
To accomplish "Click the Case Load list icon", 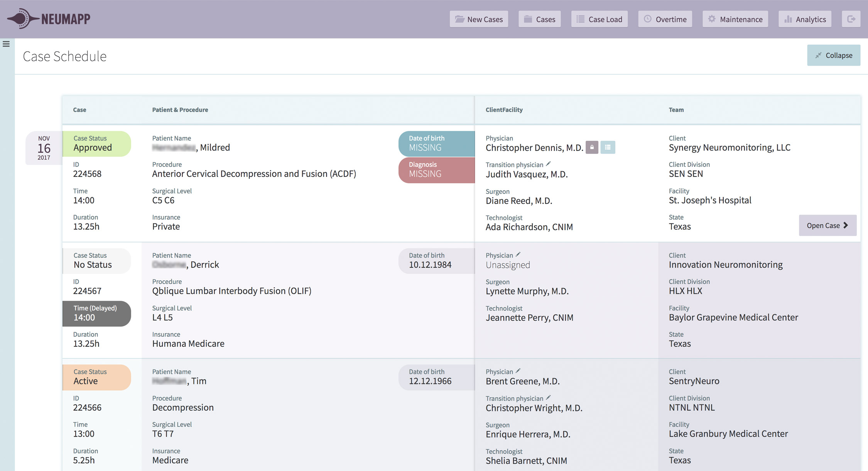I will [580, 19].
